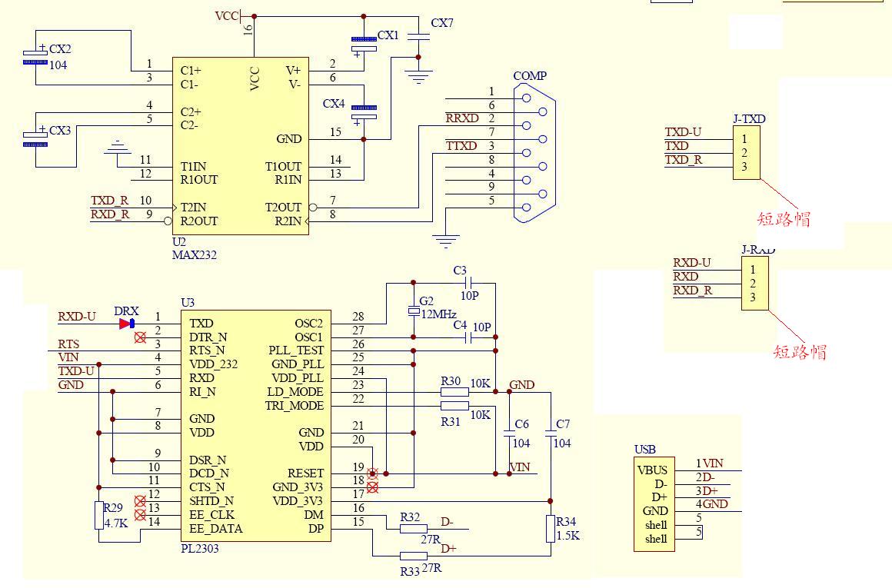This screenshot has height=588, width=892.
Task: Click ground symbol under COMP connector
Action: [446, 241]
